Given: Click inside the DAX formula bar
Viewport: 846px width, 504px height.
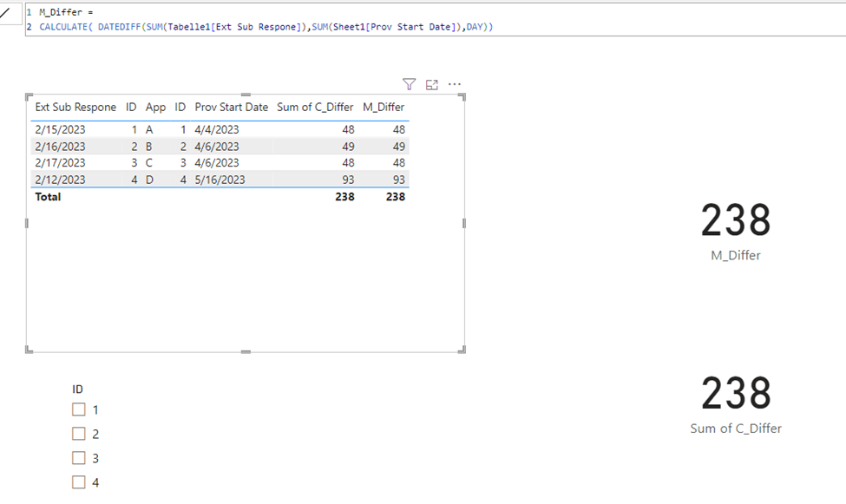Looking at the screenshot, I should click(435, 20).
